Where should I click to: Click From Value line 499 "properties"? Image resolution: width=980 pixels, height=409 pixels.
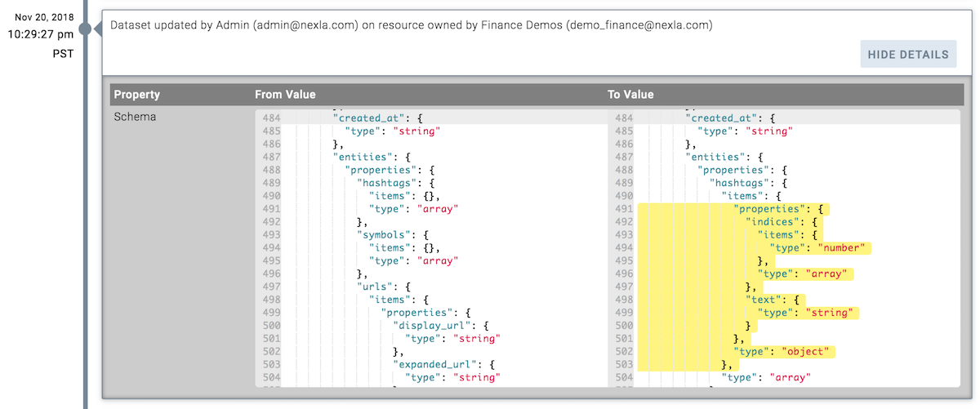tap(426, 313)
